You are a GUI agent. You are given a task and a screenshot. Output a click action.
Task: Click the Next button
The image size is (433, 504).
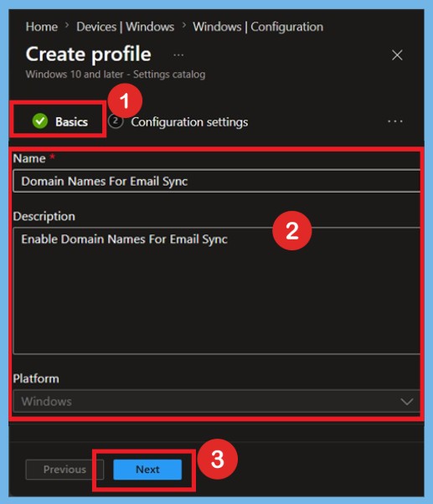(x=147, y=470)
